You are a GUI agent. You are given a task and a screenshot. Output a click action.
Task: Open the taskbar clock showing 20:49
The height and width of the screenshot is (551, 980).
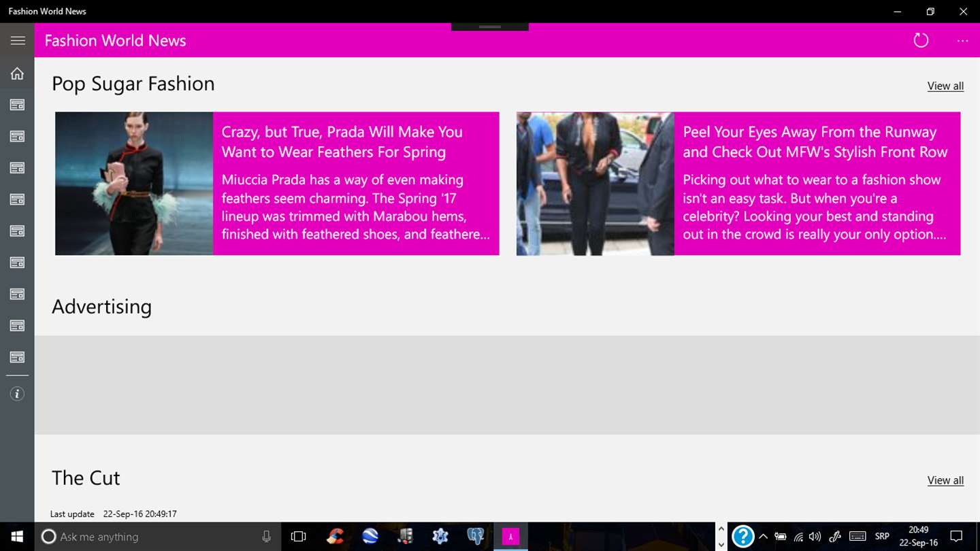(918, 537)
